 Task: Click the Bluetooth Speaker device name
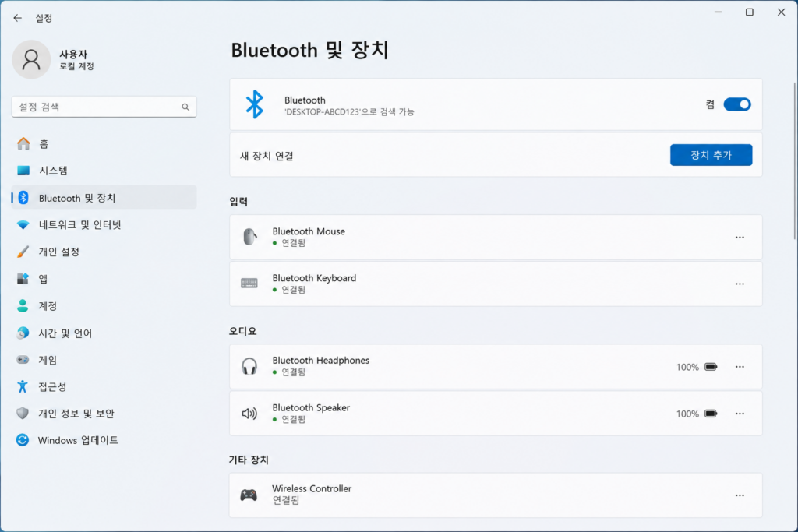point(311,407)
